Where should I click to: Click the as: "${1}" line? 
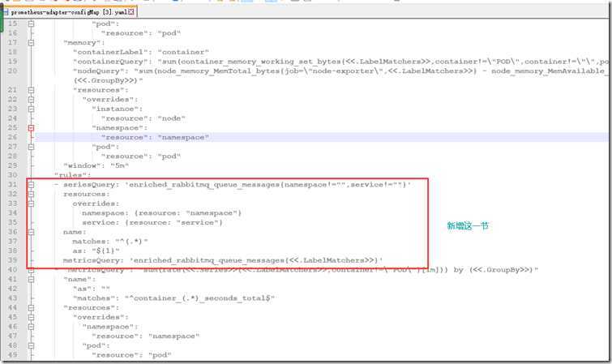[x=96, y=251]
